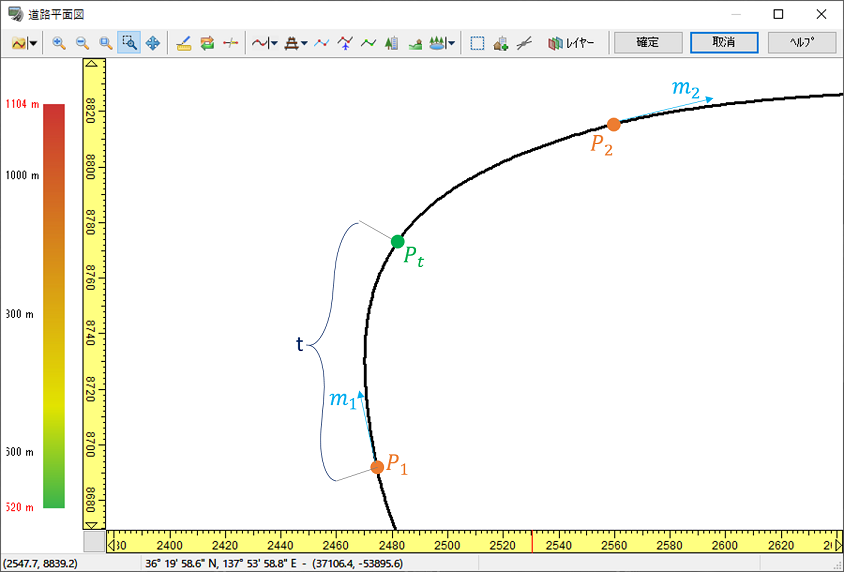
Task: Open the trees vegetation dropdown menu
Action: (x=452, y=43)
